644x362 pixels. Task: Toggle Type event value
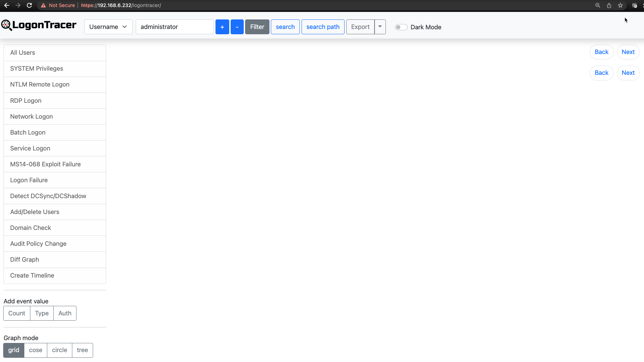click(42, 313)
